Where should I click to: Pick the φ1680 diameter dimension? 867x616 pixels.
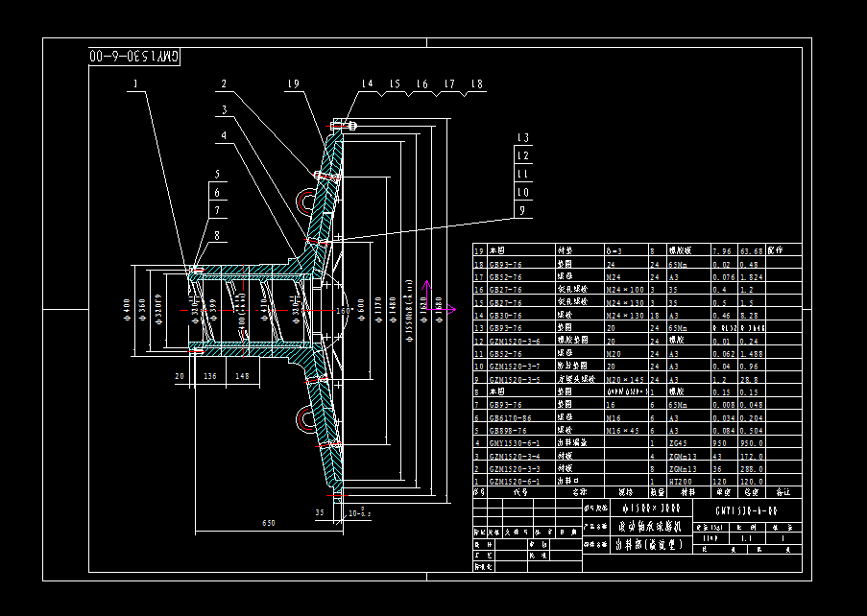click(439, 310)
